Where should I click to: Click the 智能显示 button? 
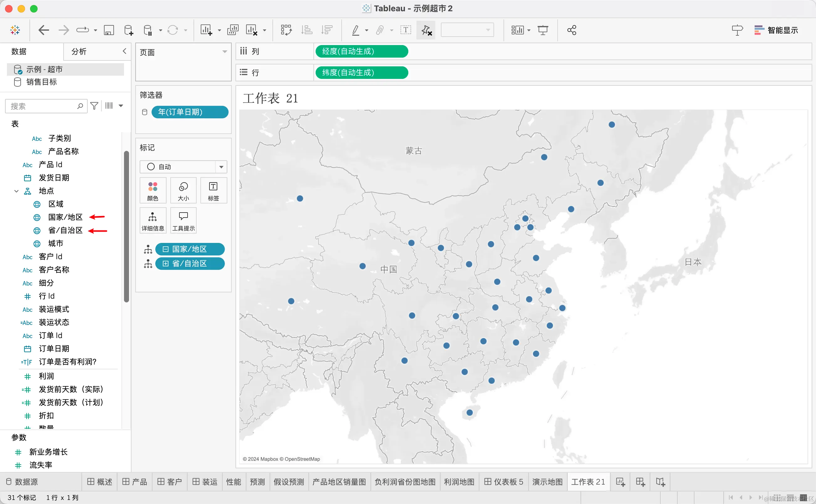[x=776, y=30]
